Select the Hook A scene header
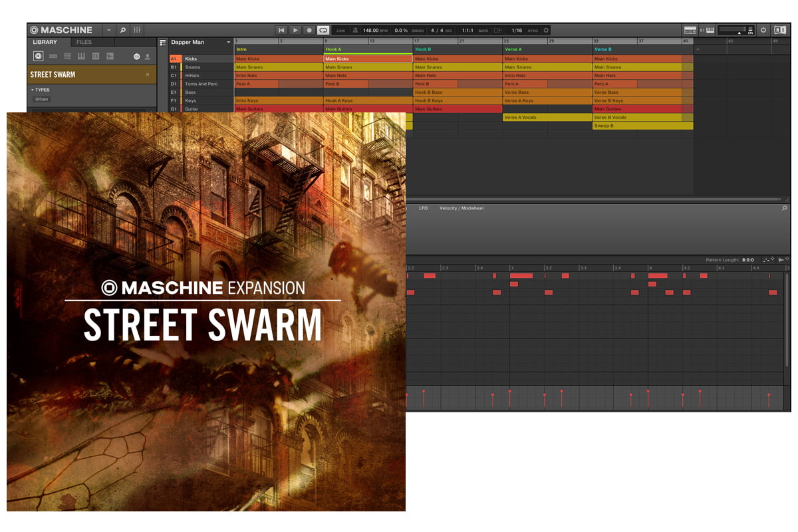 (x=368, y=49)
